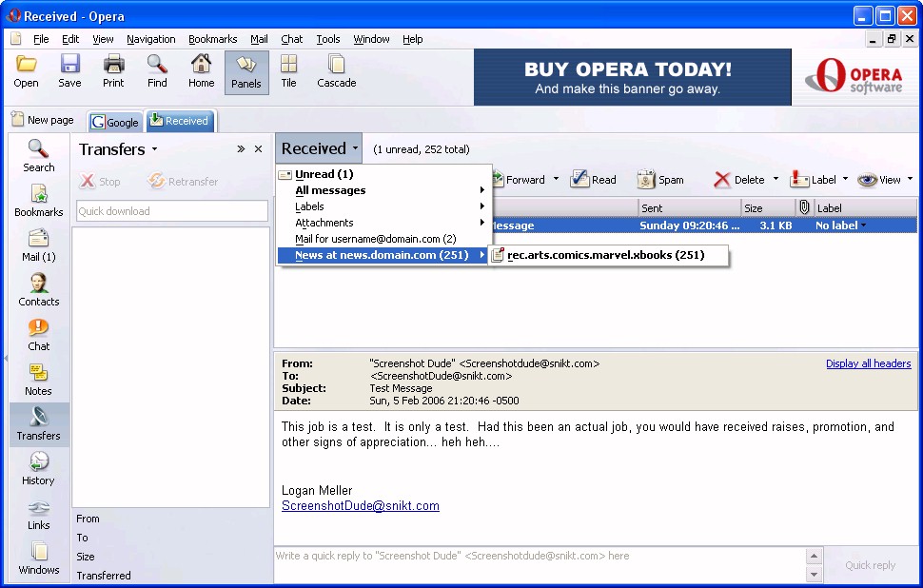Open the Mail (1) panel icon
The height and width of the screenshot is (588, 923).
(38, 239)
